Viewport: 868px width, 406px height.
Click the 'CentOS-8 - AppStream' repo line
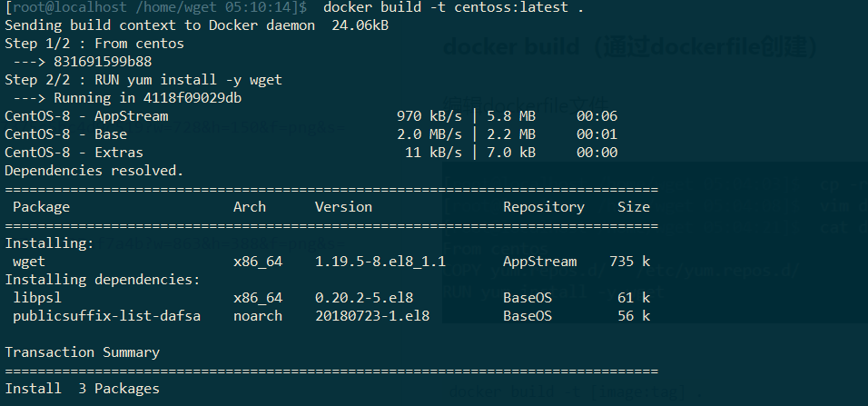click(86, 116)
